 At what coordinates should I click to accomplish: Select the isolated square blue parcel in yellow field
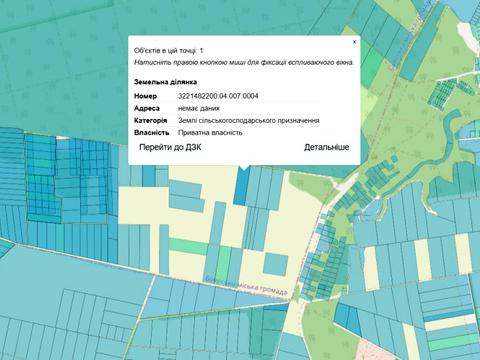pos(275,264)
